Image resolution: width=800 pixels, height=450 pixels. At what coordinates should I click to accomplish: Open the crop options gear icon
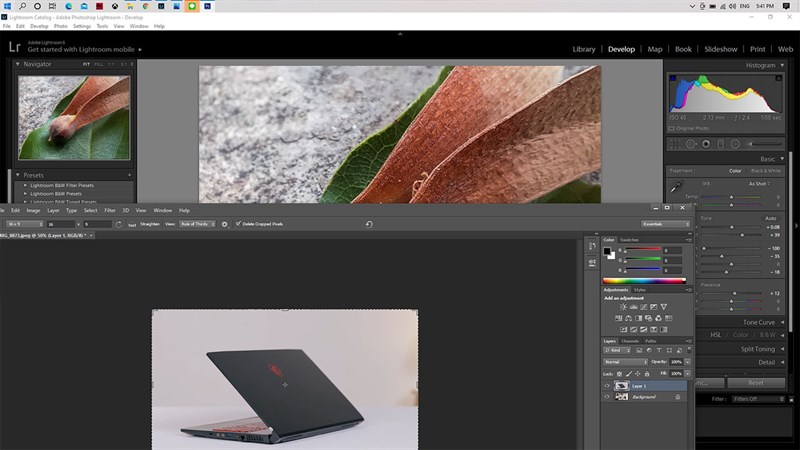[224, 224]
